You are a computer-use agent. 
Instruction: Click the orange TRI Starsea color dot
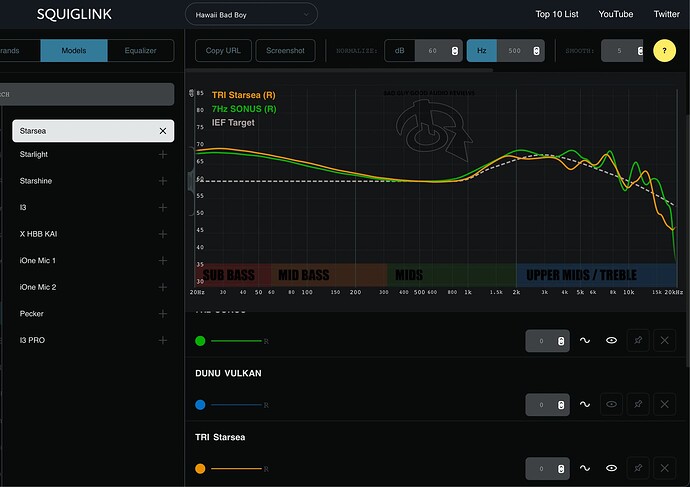click(200, 469)
